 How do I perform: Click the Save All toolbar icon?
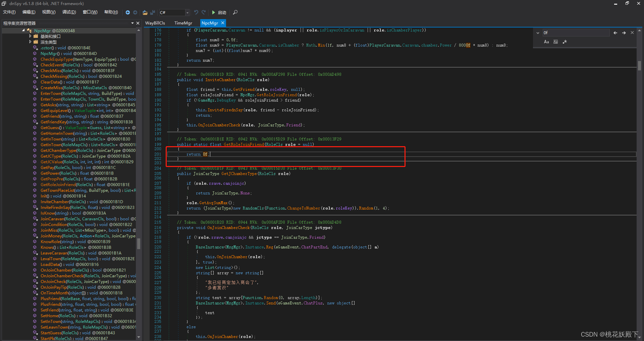153,12
